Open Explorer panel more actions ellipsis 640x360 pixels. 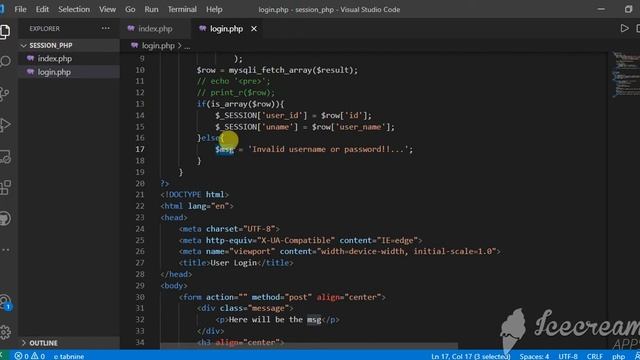[x=106, y=29]
